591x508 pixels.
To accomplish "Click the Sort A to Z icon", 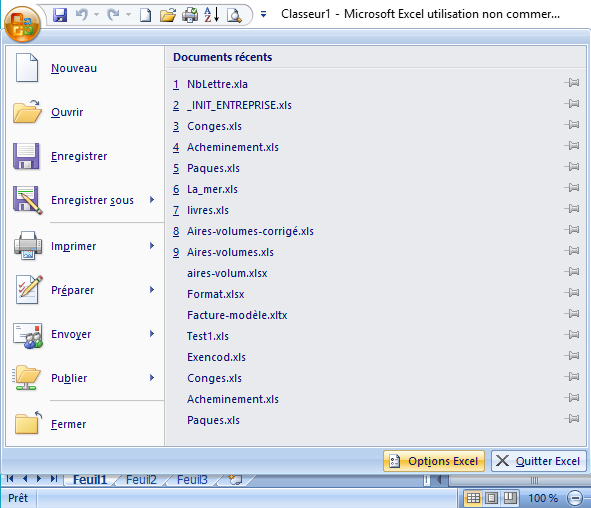I will click(211, 15).
